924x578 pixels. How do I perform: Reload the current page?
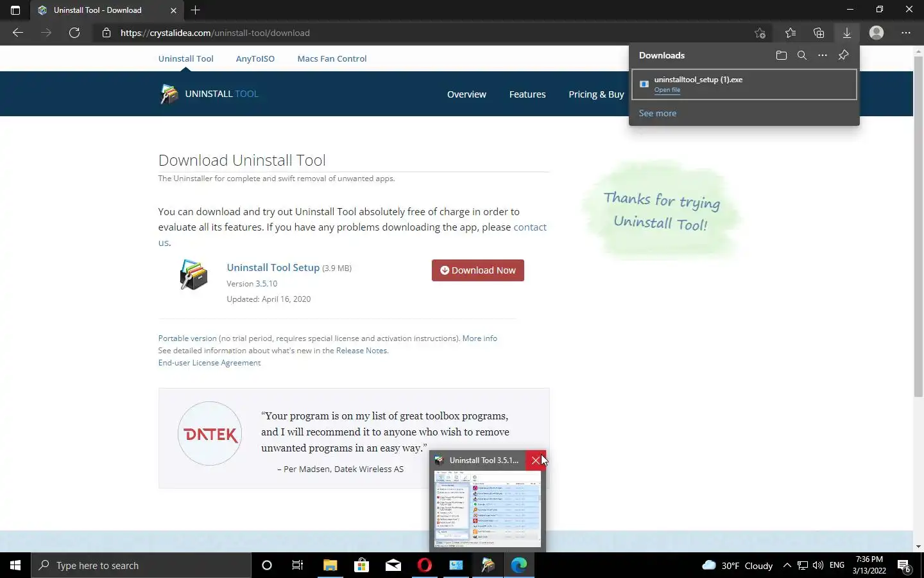[x=74, y=33]
